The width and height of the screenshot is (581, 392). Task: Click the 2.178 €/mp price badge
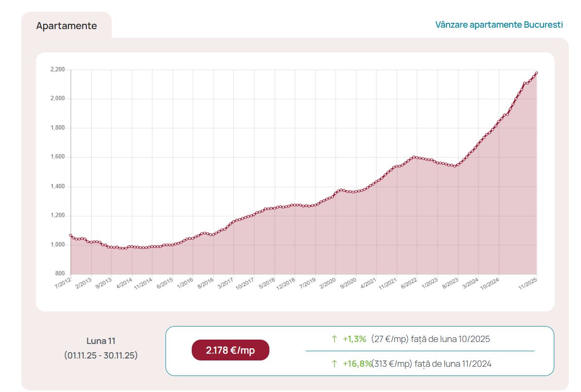pos(230,350)
